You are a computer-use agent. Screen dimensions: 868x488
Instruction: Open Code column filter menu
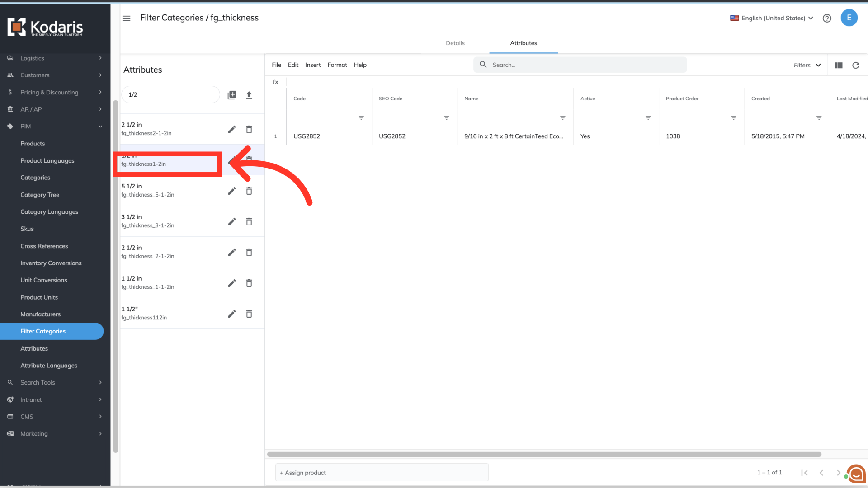[x=361, y=118]
